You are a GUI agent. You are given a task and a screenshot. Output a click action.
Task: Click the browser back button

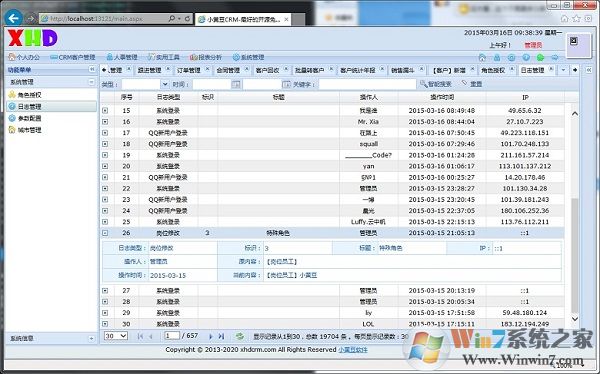coord(13,18)
